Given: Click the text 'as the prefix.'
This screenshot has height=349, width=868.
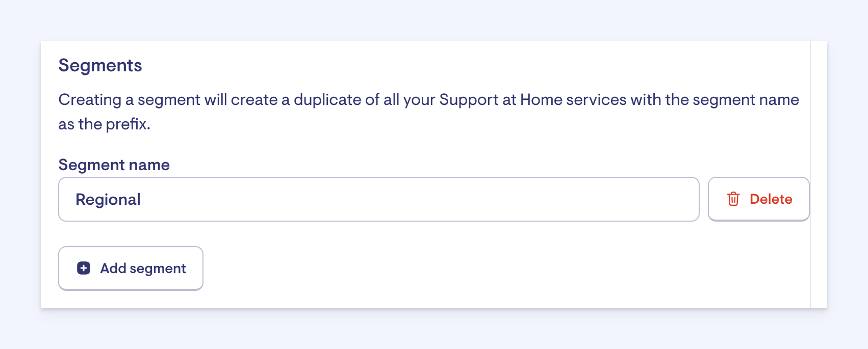Looking at the screenshot, I should coord(105,124).
